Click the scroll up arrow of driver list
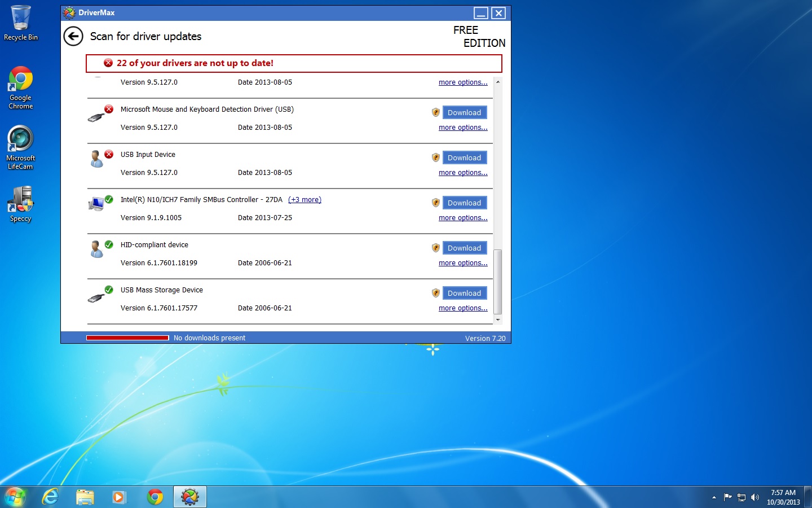The image size is (812, 508). pos(497,82)
